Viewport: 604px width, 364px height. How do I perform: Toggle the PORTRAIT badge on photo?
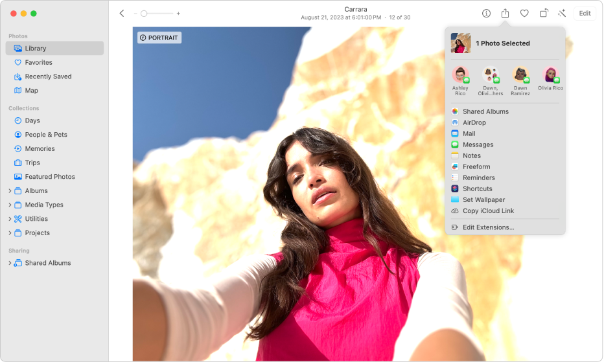click(x=159, y=38)
